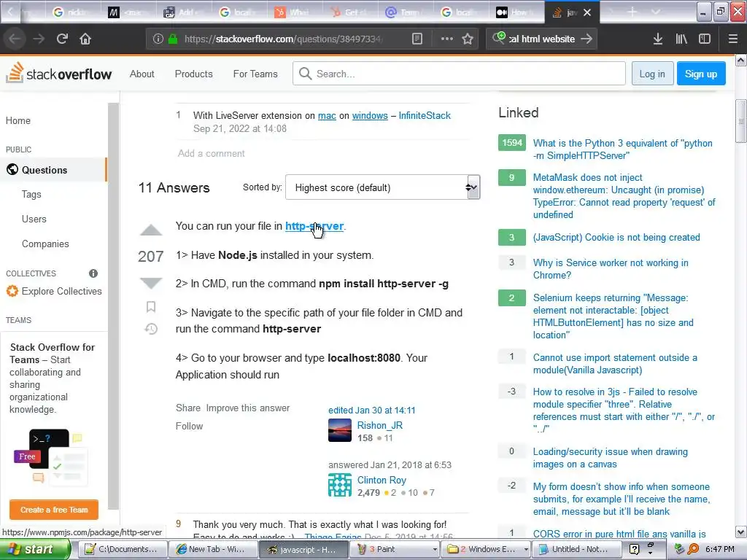Open Clinton Roy's avatar
This screenshot has height=560, width=747.
point(340,485)
